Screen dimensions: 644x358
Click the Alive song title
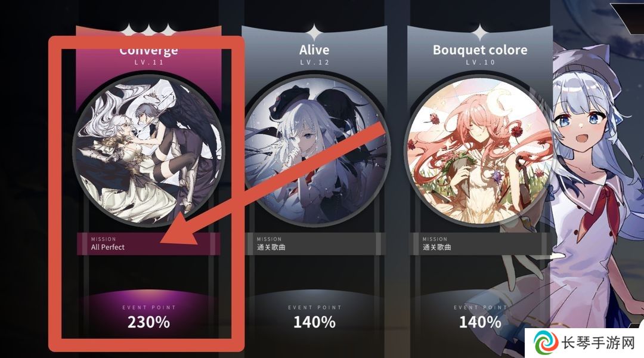[x=314, y=50]
